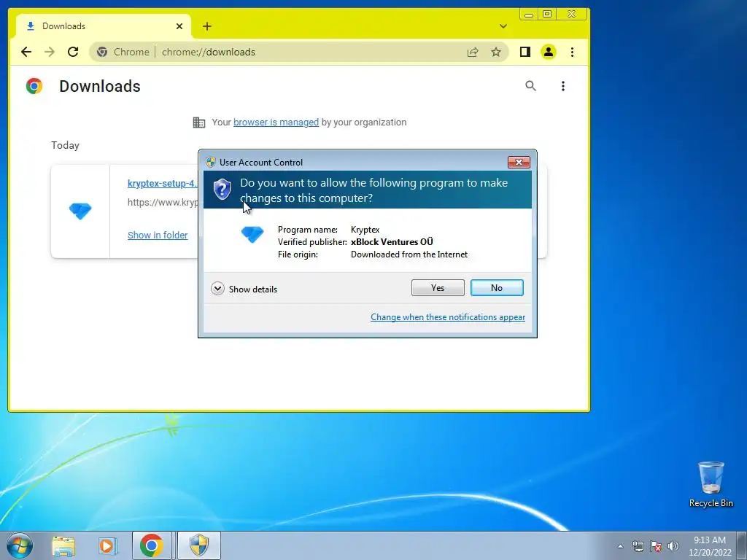Image resolution: width=747 pixels, height=560 pixels.
Task: Click UAC shield taskbar button
Action: [199, 545]
